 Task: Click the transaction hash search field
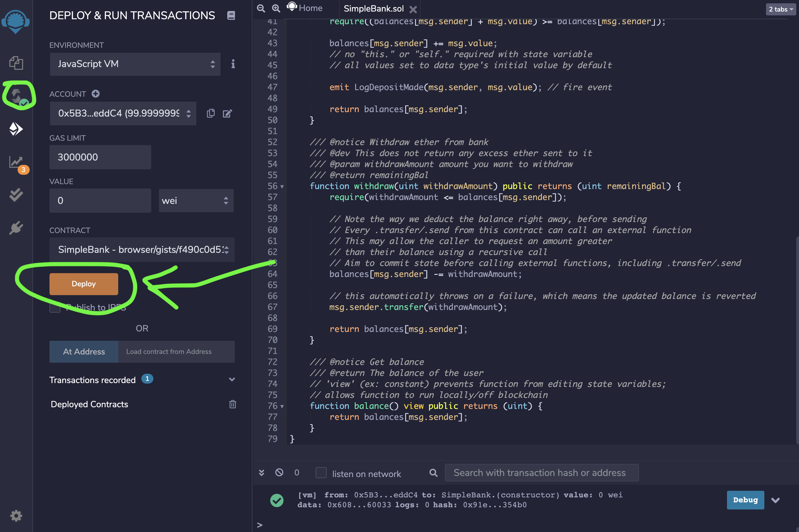541,472
